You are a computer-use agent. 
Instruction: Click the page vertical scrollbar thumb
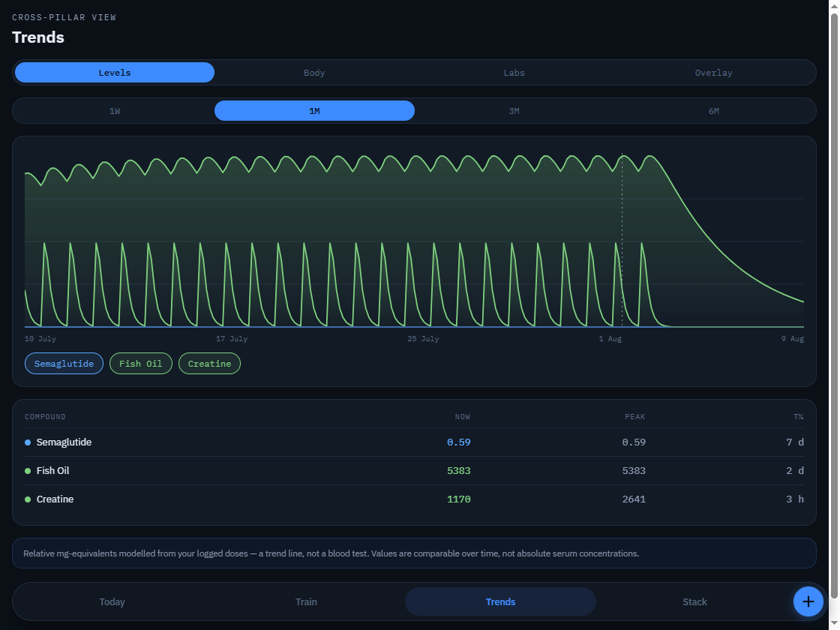(x=834, y=305)
